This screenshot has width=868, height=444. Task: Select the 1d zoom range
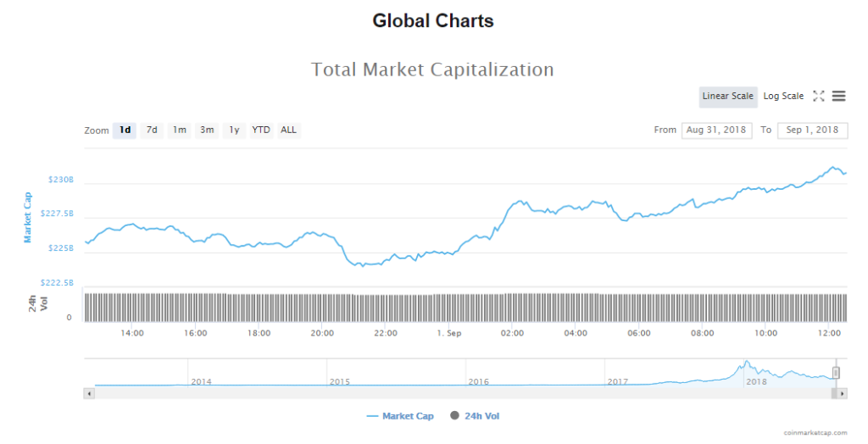(125, 130)
